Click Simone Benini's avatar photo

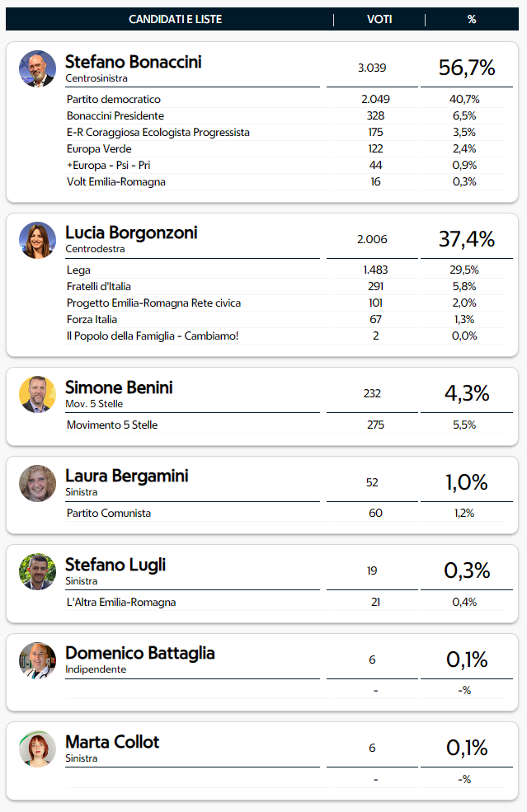coord(37,394)
